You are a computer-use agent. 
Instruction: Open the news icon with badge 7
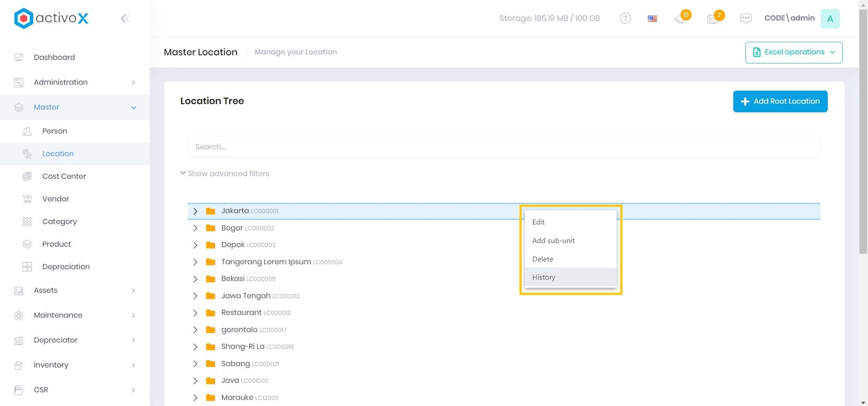point(713,18)
